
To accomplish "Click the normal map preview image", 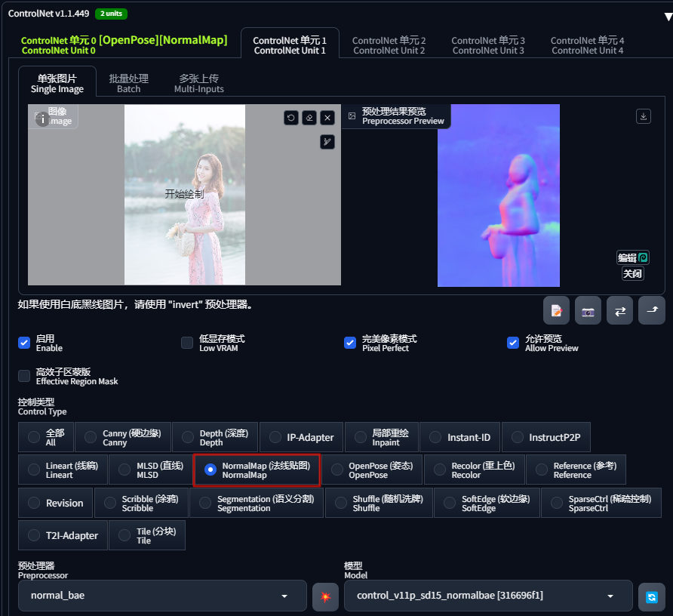I will click(x=498, y=196).
